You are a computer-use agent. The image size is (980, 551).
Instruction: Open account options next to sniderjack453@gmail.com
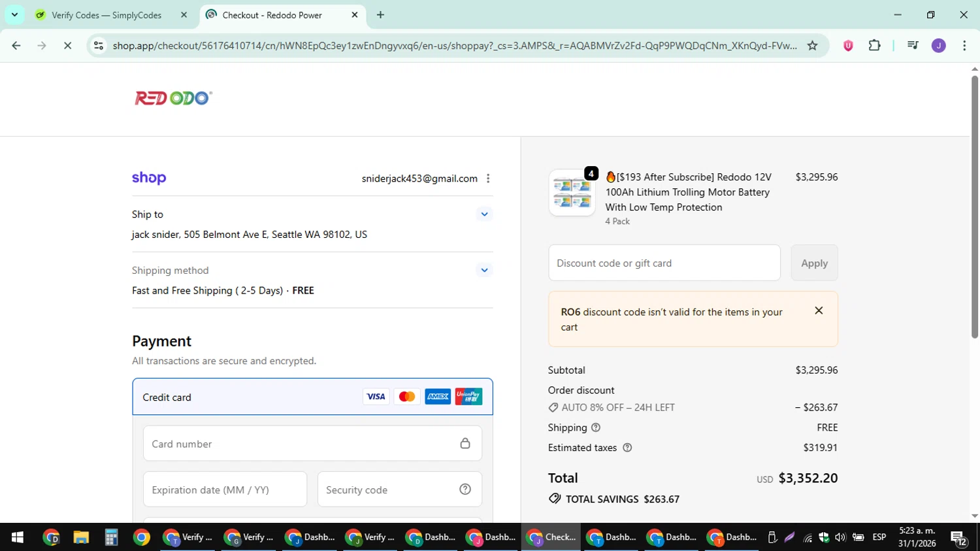pos(488,178)
